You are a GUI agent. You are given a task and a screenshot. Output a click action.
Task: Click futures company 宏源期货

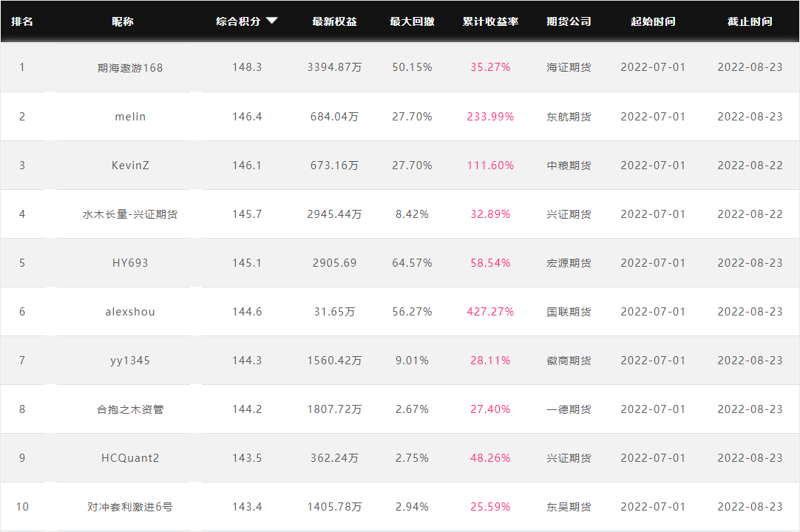tap(569, 263)
